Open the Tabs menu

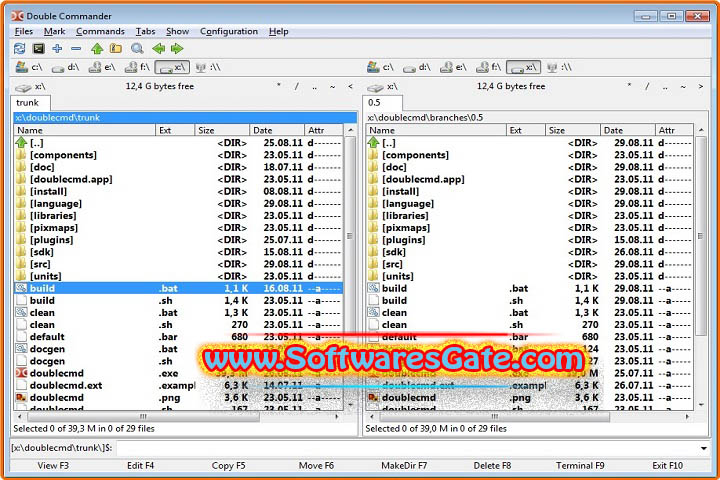pyautogui.click(x=145, y=31)
